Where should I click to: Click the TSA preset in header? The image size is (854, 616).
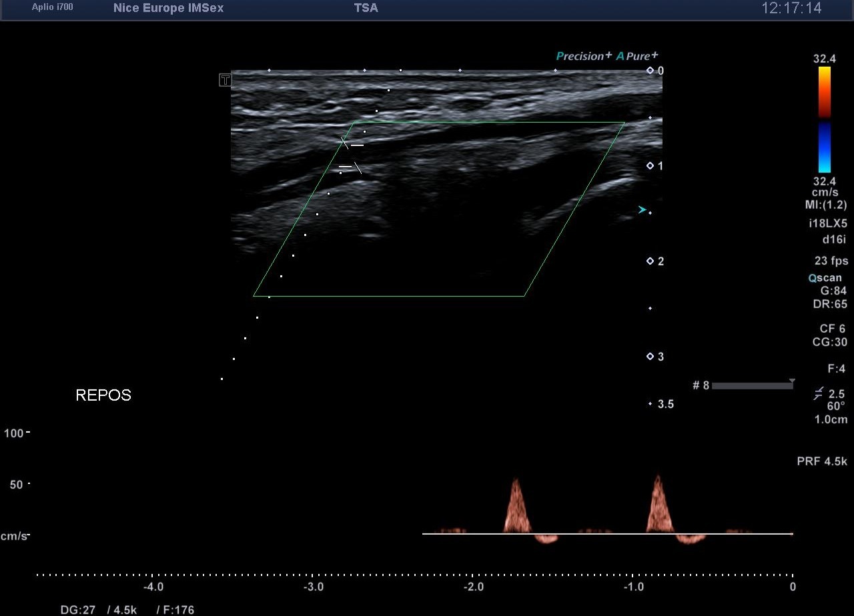click(x=366, y=9)
